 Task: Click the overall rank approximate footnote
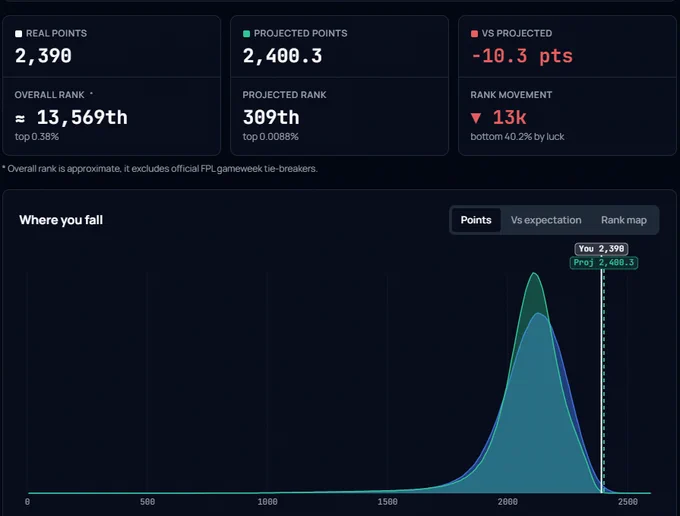(x=160, y=169)
